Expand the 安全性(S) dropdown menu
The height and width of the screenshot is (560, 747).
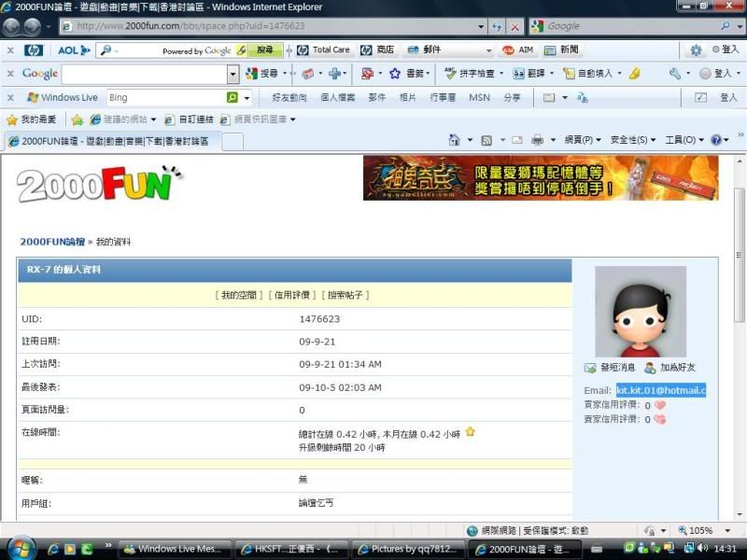click(632, 140)
